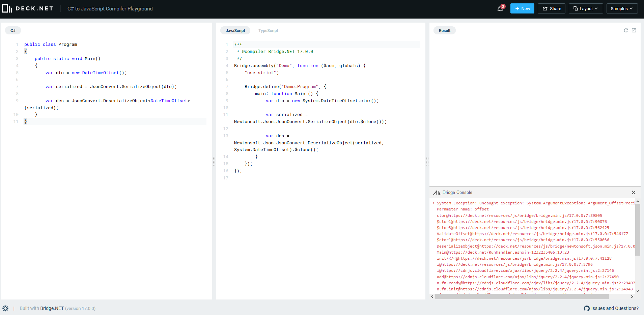Click the Bridge.assembly("Demo") line
The image size is (644, 315).
tap(300, 66)
